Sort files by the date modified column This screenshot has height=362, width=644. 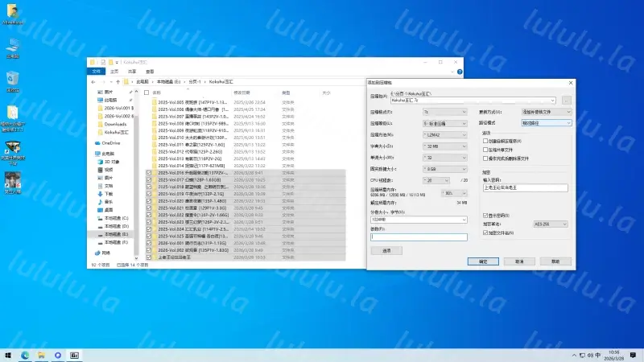pyautogui.click(x=242, y=93)
